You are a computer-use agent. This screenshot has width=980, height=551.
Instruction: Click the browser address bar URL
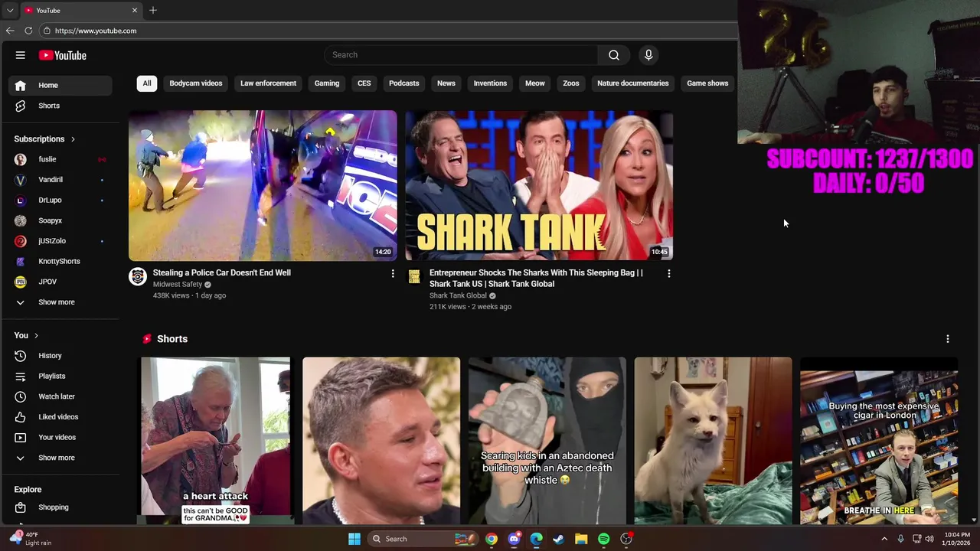[96, 31]
